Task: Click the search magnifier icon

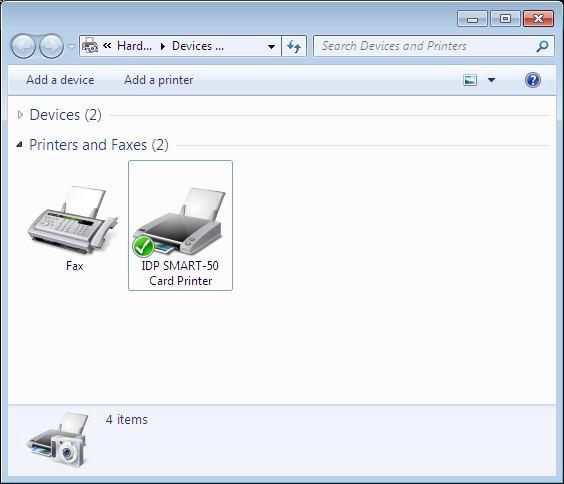Action: click(x=542, y=46)
